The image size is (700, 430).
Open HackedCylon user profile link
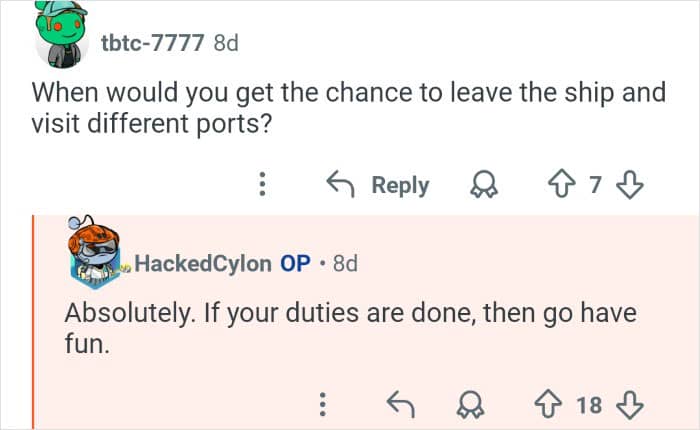coord(202,263)
